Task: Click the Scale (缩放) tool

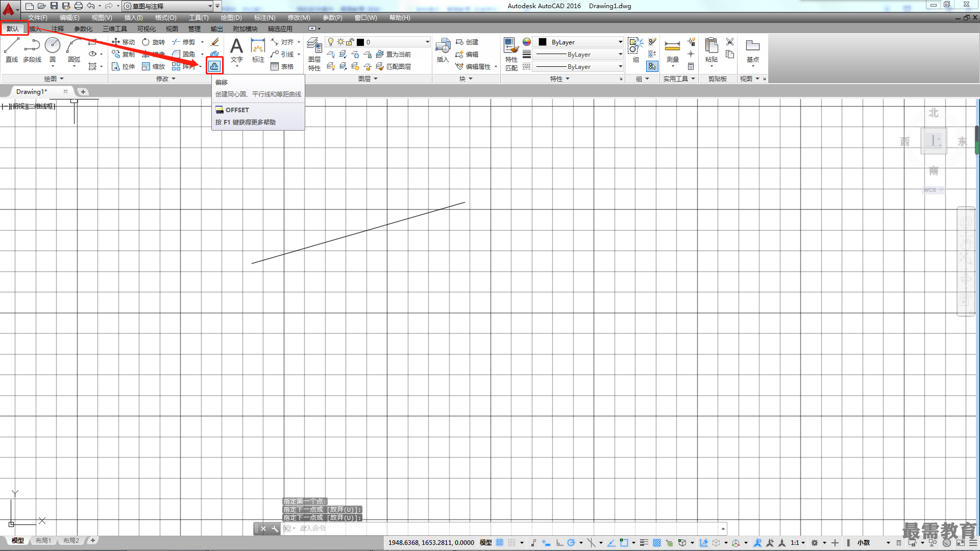Action: (x=153, y=66)
